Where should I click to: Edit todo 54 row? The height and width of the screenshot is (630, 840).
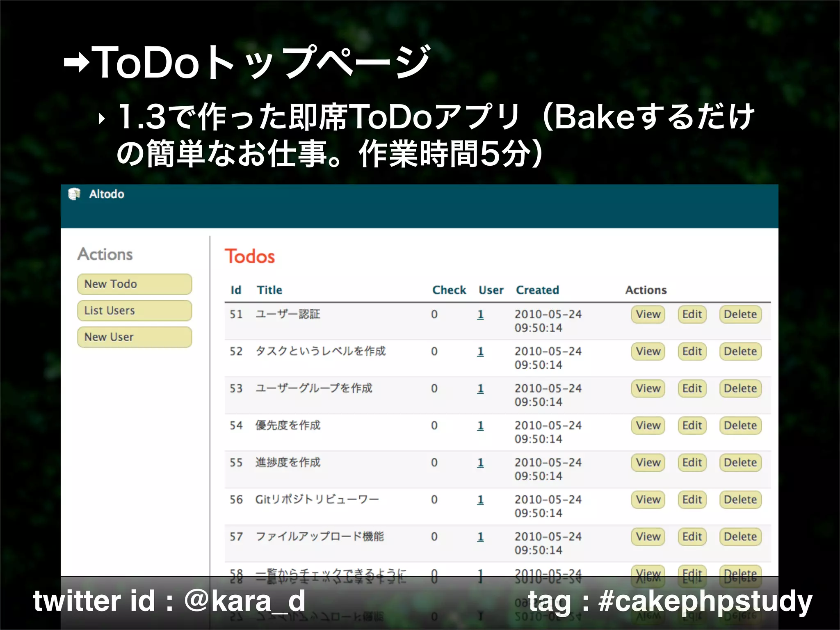(692, 425)
